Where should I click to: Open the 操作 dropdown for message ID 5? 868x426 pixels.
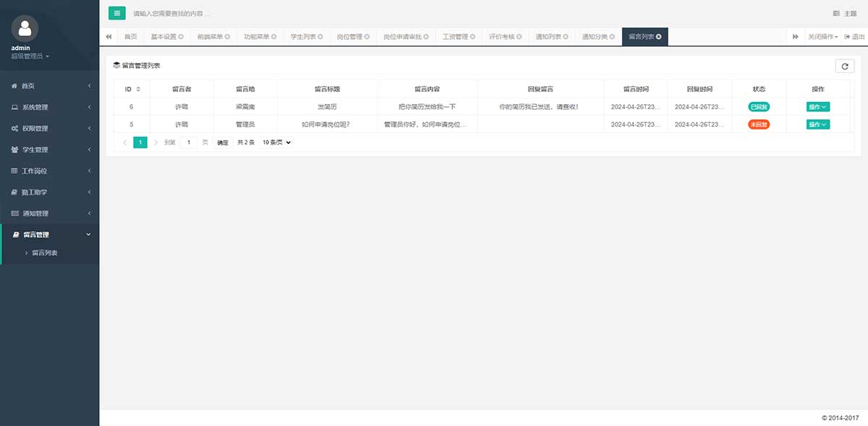[817, 124]
